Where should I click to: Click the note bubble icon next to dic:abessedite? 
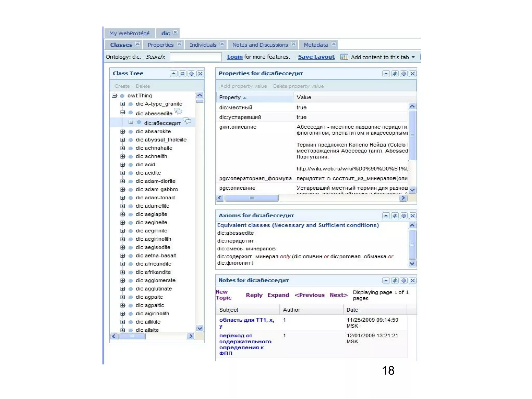coord(178,112)
